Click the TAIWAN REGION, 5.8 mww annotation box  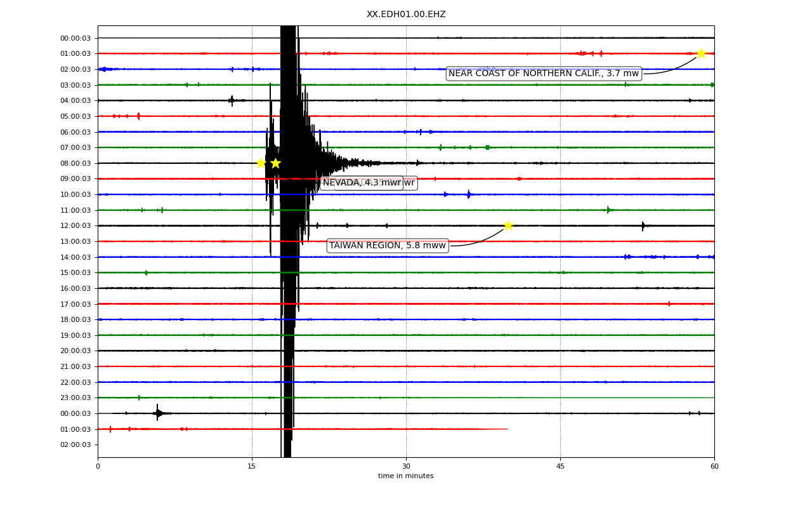388,246
